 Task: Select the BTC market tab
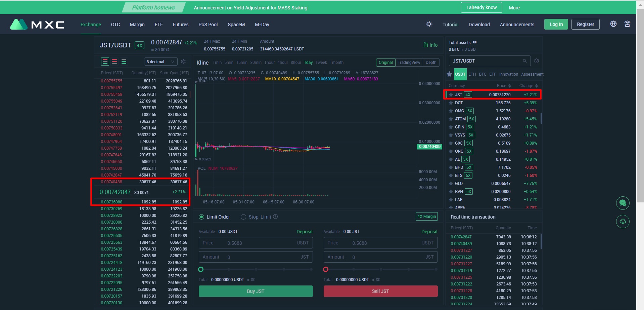482,74
